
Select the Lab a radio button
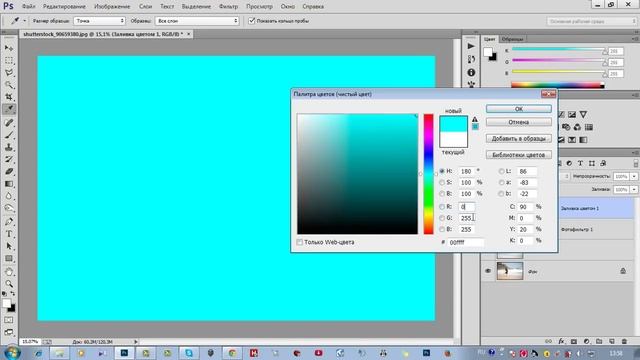click(x=501, y=182)
